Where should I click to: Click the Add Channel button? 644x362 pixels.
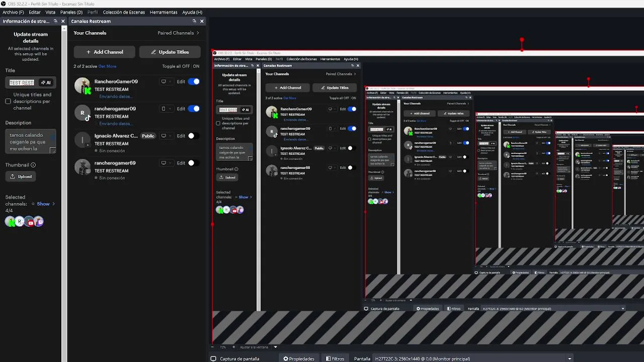pos(104,52)
